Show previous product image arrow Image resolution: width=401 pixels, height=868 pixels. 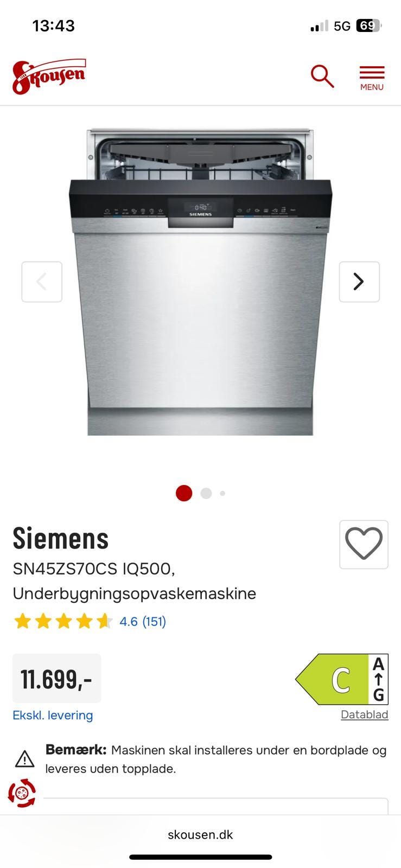(x=42, y=282)
